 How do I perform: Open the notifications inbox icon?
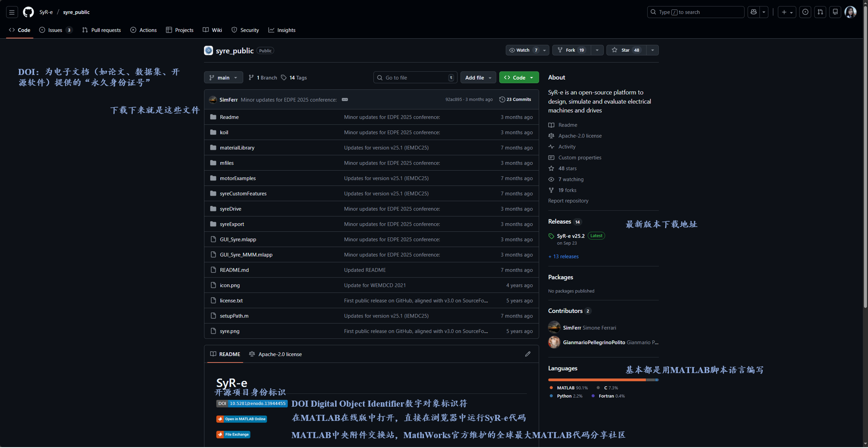click(x=835, y=12)
